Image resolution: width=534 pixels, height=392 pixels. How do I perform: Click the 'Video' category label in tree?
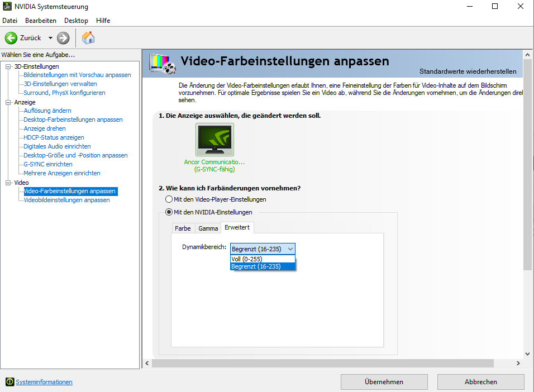click(21, 183)
